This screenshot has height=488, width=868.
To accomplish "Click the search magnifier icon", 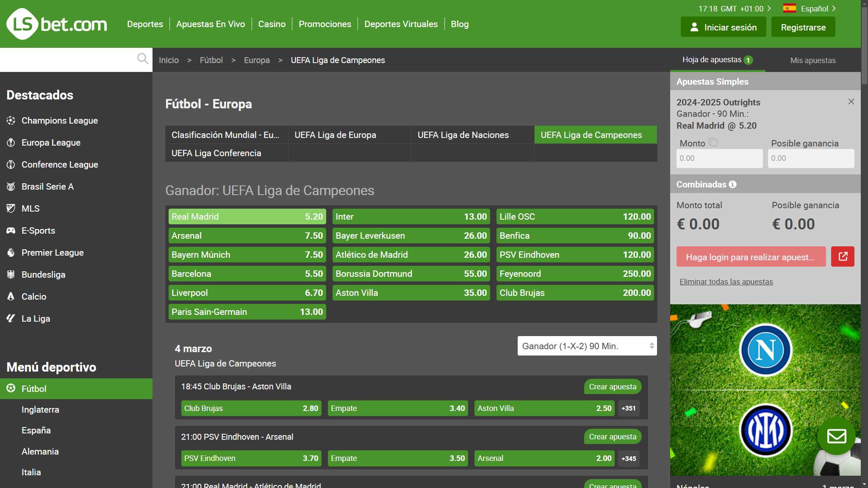I will [x=143, y=58].
